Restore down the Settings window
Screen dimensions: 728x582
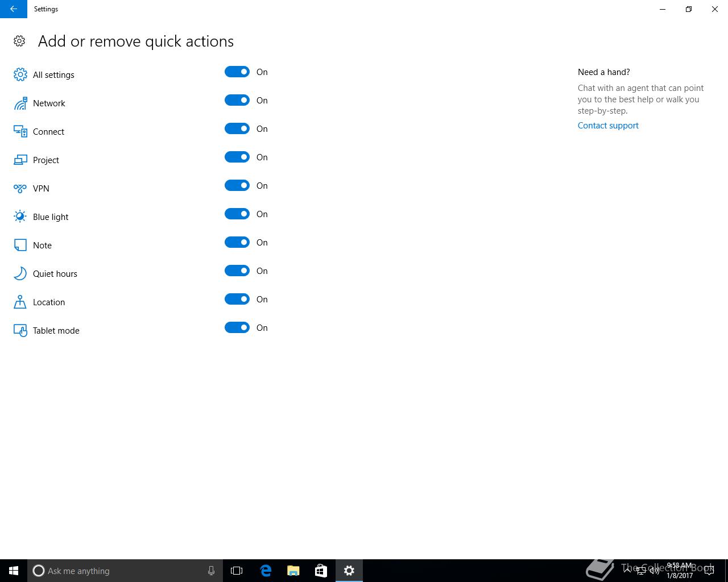pyautogui.click(x=689, y=9)
